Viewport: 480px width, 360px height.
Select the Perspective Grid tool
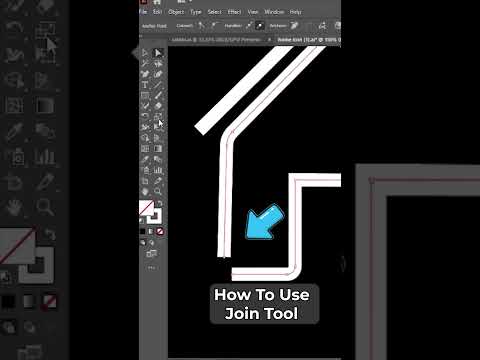point(158,138)
